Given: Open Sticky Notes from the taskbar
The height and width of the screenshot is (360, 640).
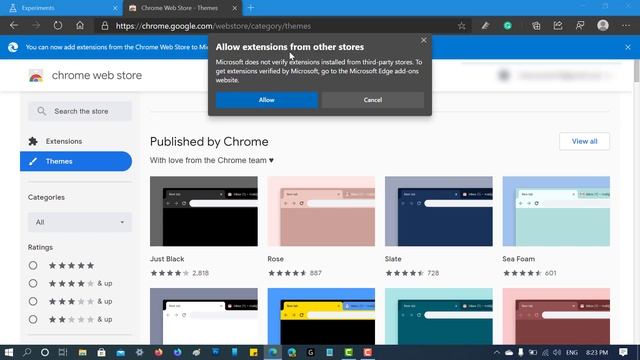Looking at the screenshot, I should pyautogui.click(x=253, y=352).
